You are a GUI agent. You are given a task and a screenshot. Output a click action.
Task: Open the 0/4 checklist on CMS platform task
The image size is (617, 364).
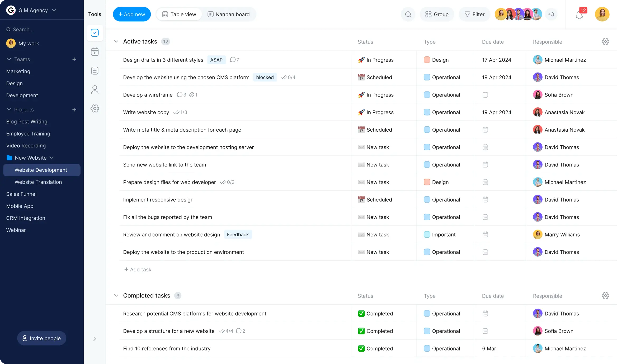288,77
